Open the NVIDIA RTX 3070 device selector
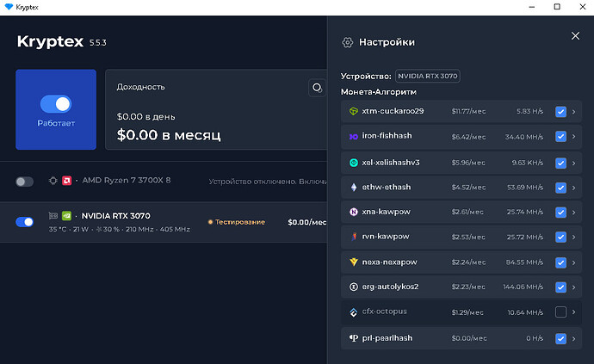 pyautogui.click(x=428, y=76)
